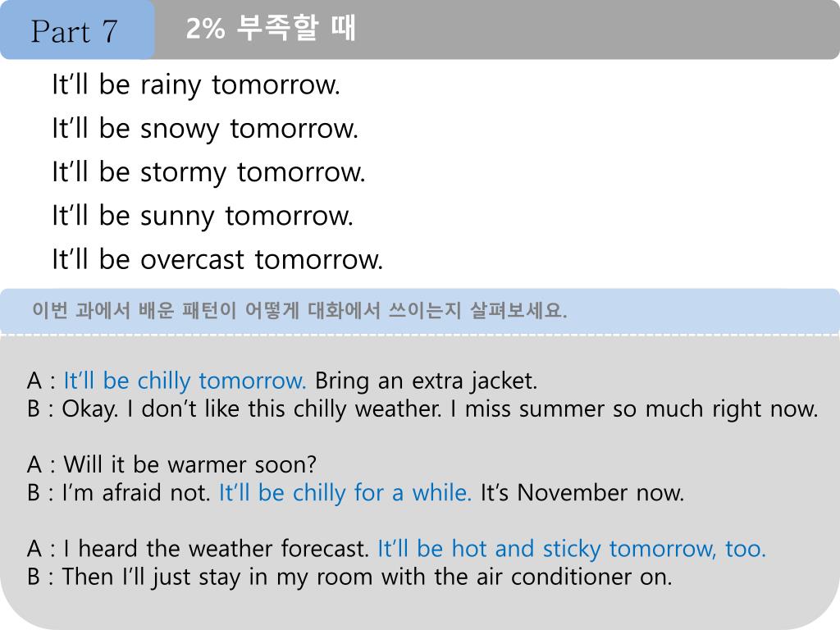Click the Part 7 blue tab
The width and height of the screenshot is (840, 630).
click(77, 30)
